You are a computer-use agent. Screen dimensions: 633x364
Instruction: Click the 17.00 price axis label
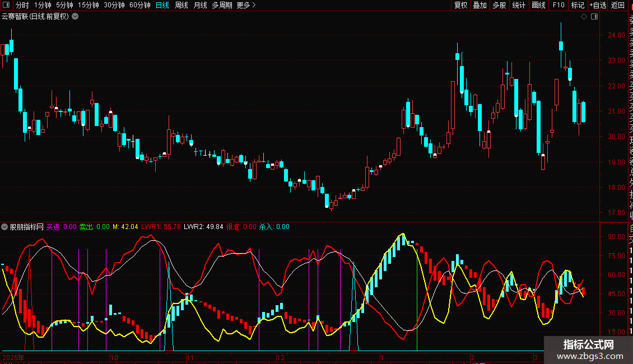coord(616,213)
